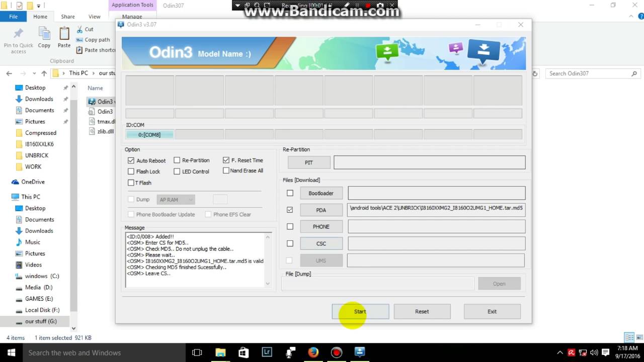
Task: Click the Bootloader file path field
Action: (x=436, y=193)
